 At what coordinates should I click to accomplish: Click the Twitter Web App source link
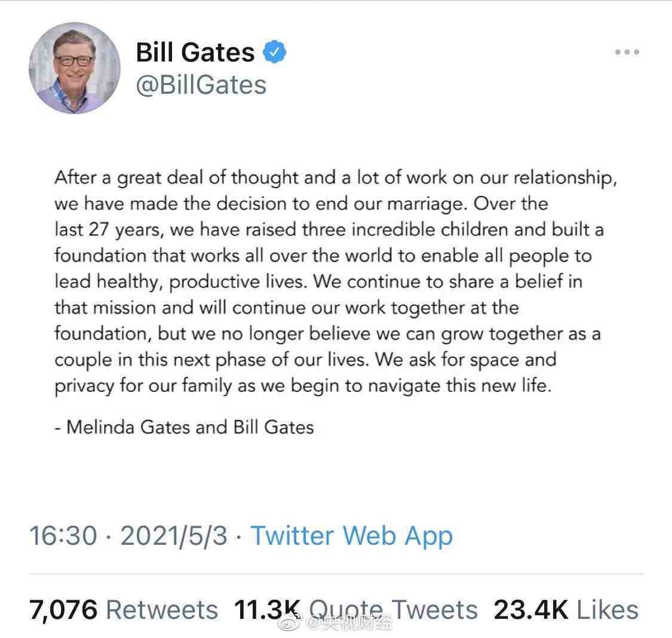click(351, 535)
